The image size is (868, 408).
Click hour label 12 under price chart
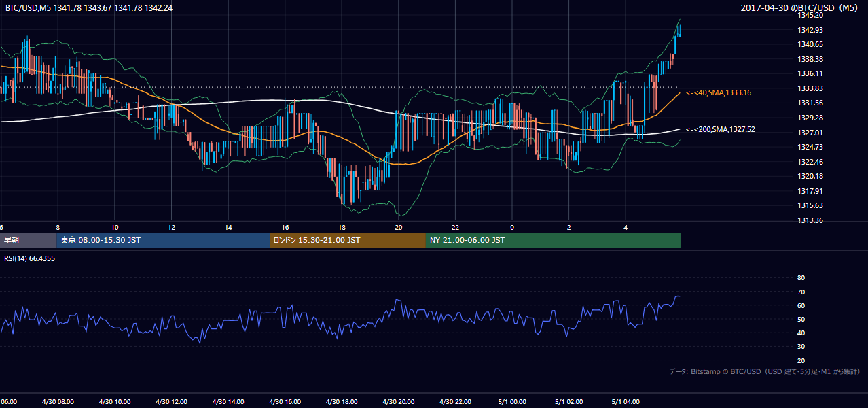pyautogui.click(x=172, y=228)
